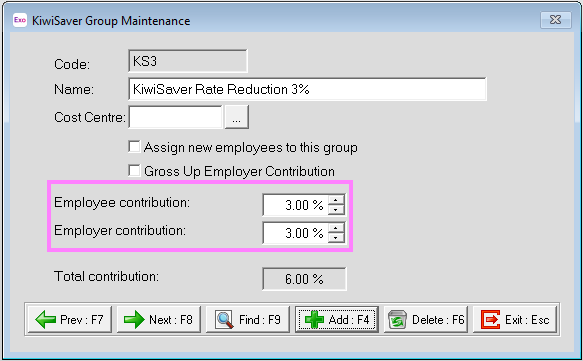The image size is (583, 361).
Task: Open the Find : F9 search
Action: pos(248,319)
